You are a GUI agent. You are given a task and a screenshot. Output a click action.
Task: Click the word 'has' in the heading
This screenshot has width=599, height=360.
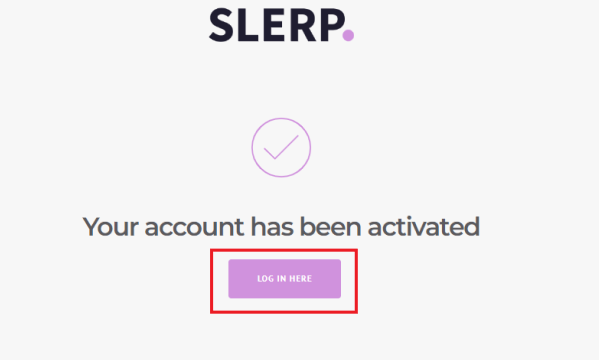[272, 227]
